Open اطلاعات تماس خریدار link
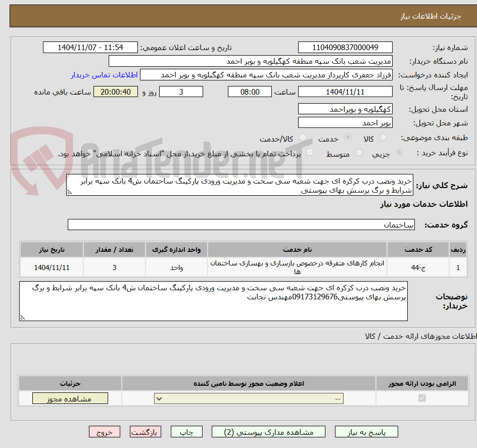This screenshot has width=477, height=448. (x=104, y=75)
